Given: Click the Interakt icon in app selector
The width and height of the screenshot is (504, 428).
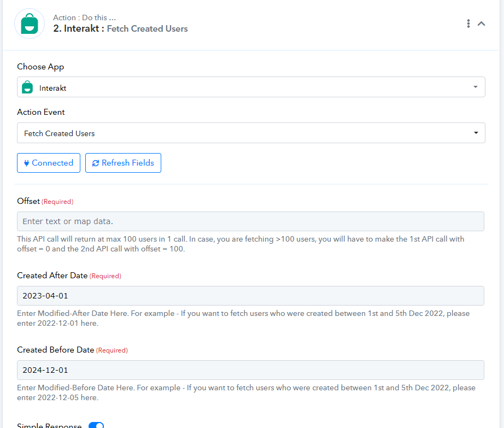Looking at the screenshot, I should 27,87.
